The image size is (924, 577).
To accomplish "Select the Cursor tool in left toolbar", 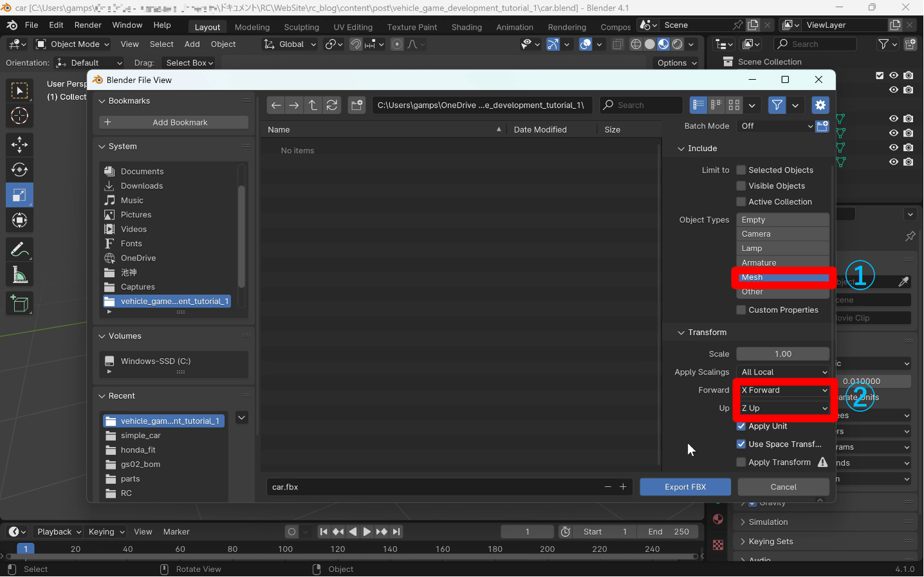I will 19,116.
